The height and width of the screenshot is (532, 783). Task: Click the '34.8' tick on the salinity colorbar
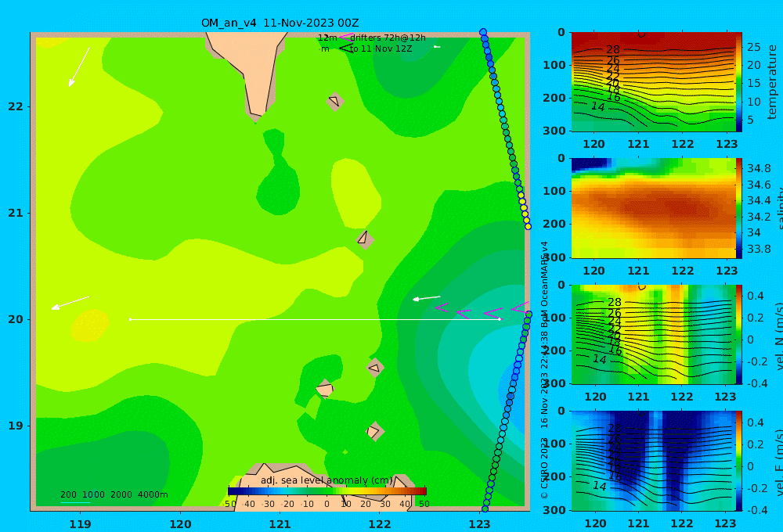pos(759,168)
